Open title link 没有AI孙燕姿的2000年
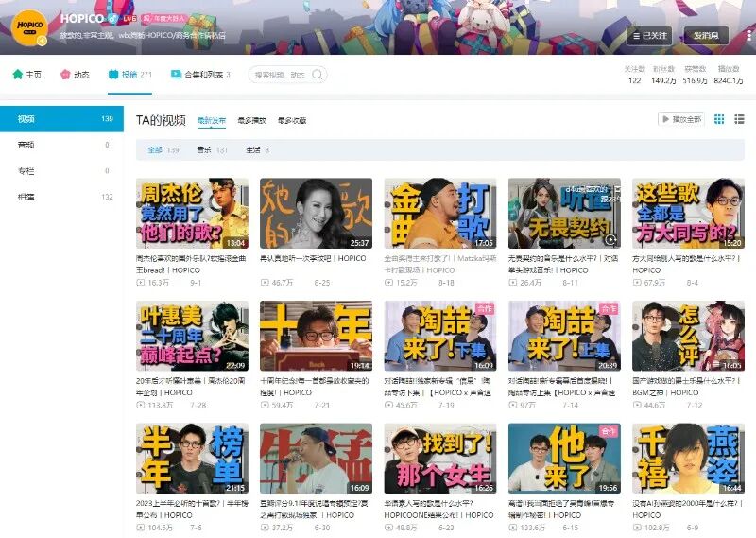This screenshot has height=538, width=756. tap(687, 510)
